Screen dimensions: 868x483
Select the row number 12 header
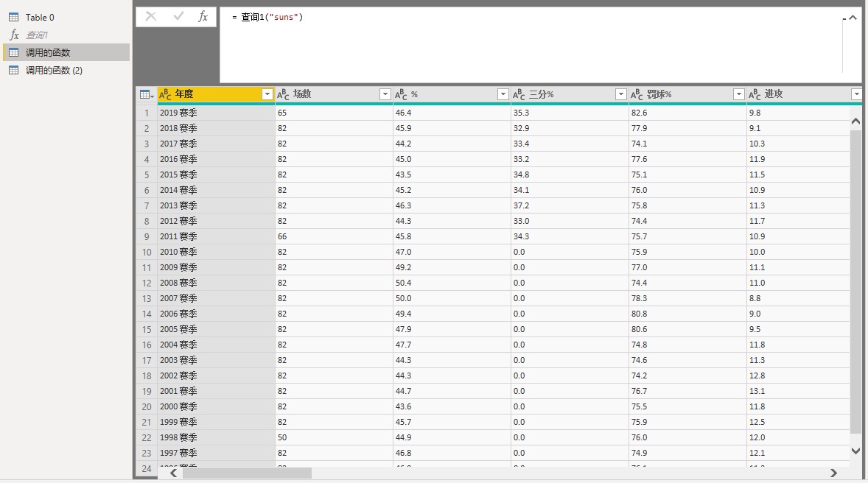[147, 283]
